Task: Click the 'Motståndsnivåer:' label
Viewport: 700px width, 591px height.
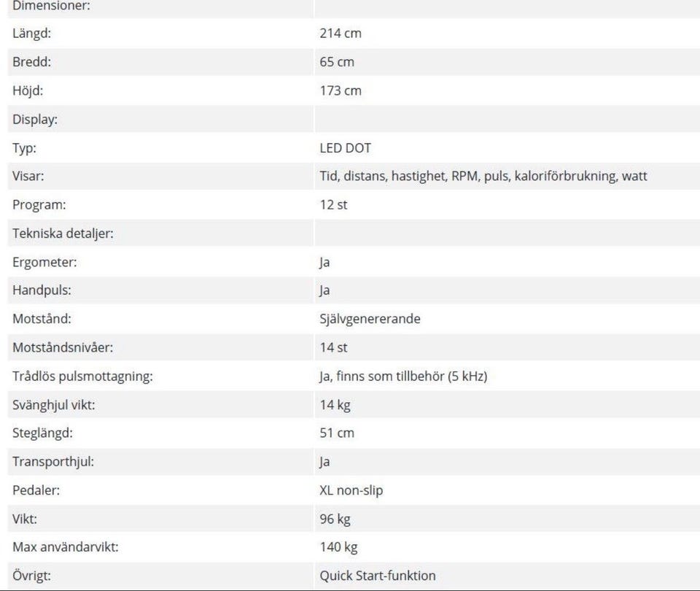Action: pyautogui.click(x=63, y=347)
